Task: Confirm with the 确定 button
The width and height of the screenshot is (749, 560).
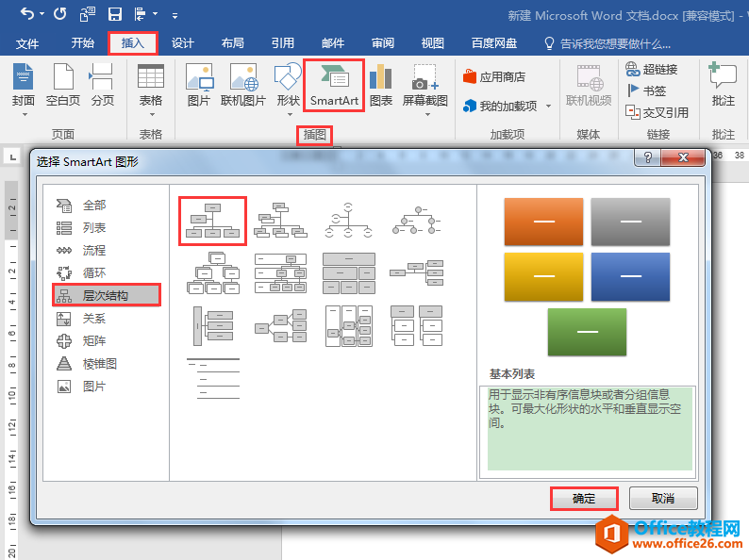Action: [584, 499]
